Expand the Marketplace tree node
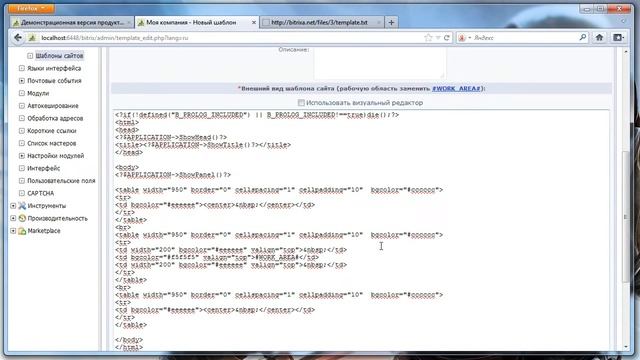Screen dimensions: 640x360 [x=13, y=231]
